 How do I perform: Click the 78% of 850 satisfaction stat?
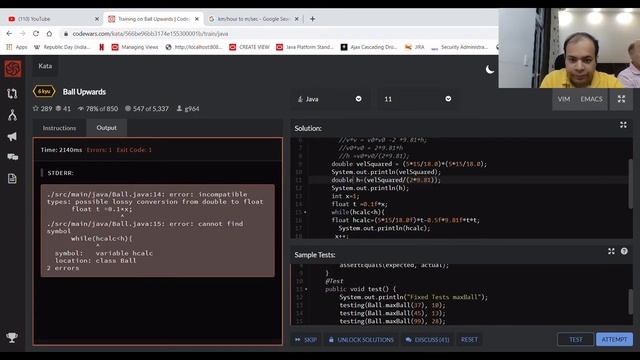(x=98, y=109)
